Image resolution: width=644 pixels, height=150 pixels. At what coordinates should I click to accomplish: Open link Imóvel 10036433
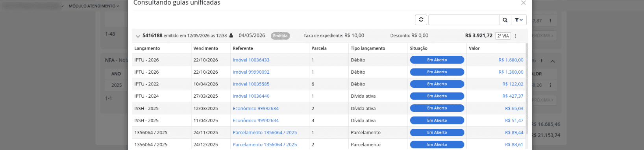[x=251, y=60]
